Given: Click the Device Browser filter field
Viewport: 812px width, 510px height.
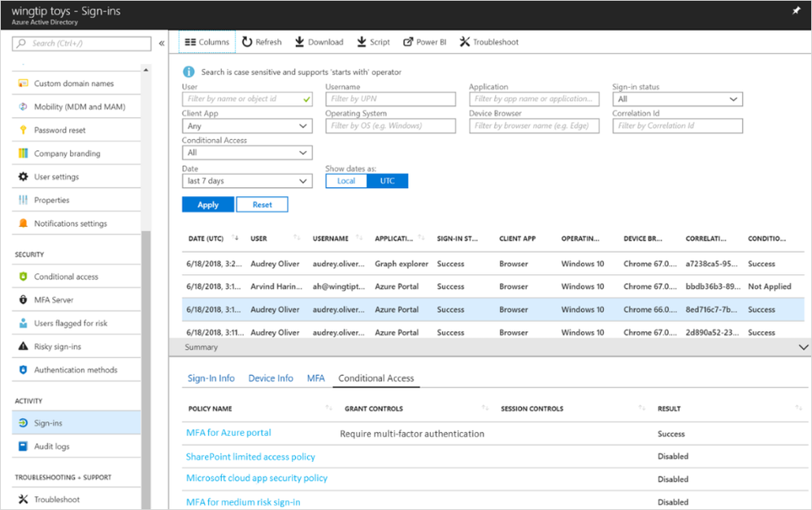Looking at the screenshot, I should point(534,126).
